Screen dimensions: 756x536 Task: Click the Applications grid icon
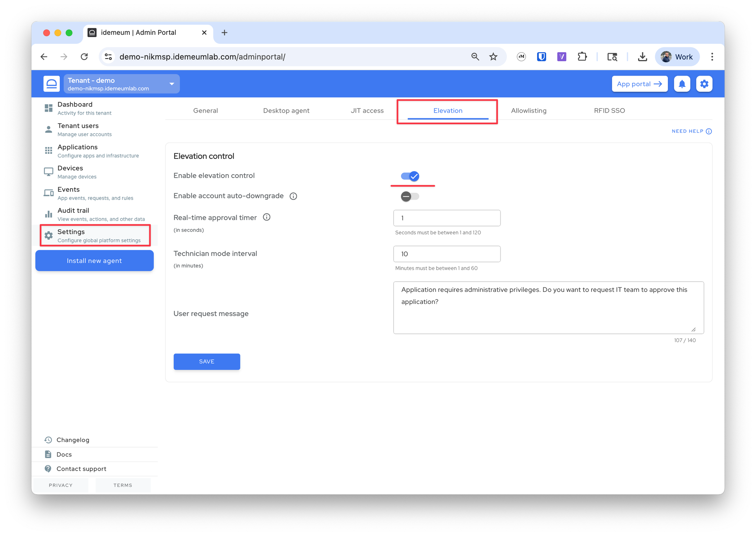[x=48, y=150]
